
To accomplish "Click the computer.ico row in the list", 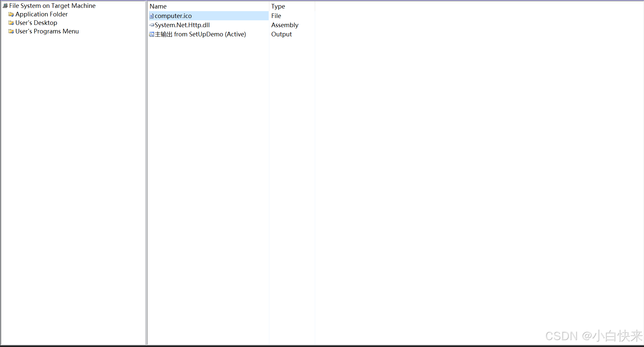I will (x=173, y=15).
